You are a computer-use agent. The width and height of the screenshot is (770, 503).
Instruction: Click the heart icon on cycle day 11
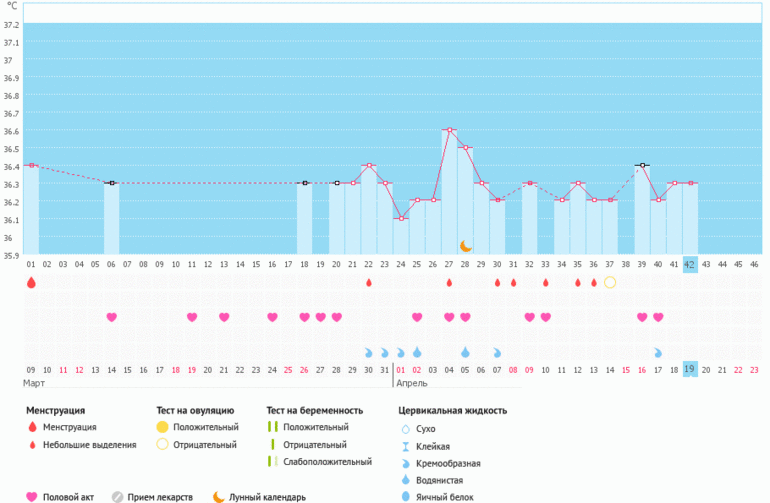point(192,317)
